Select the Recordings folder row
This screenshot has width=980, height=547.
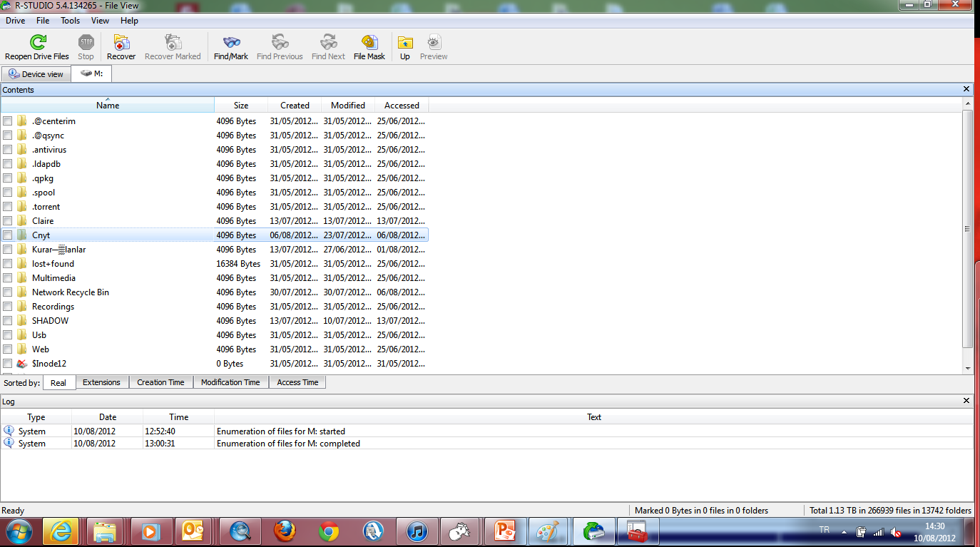coord(214,307)
